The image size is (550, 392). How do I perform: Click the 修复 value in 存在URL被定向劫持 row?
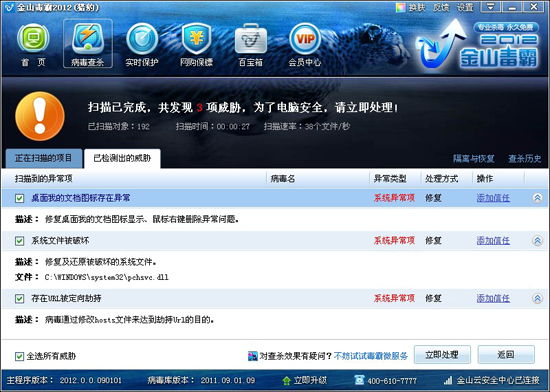[x=433, y=298]
